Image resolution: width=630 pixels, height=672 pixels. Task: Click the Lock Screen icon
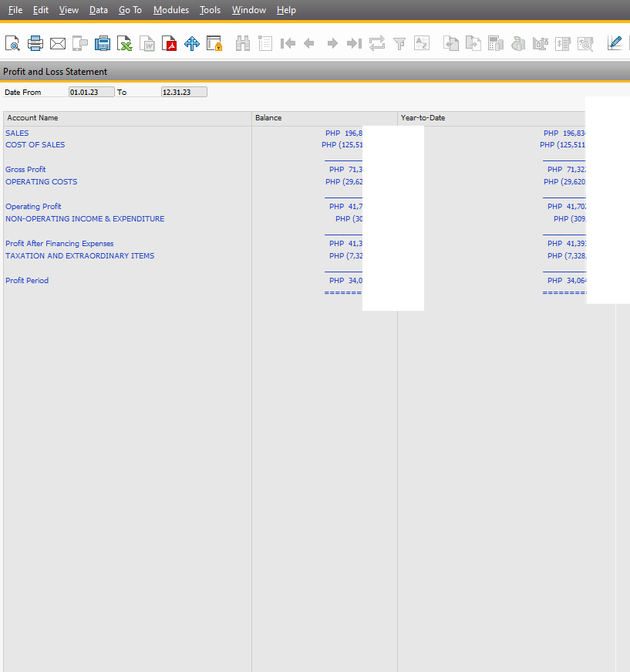(x=214, y=43)
